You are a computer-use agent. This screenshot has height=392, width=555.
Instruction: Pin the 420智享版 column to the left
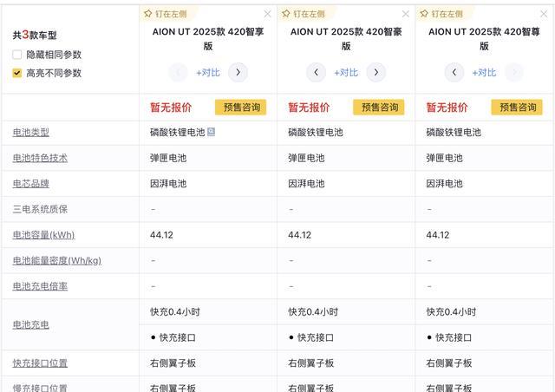point(166,14)
